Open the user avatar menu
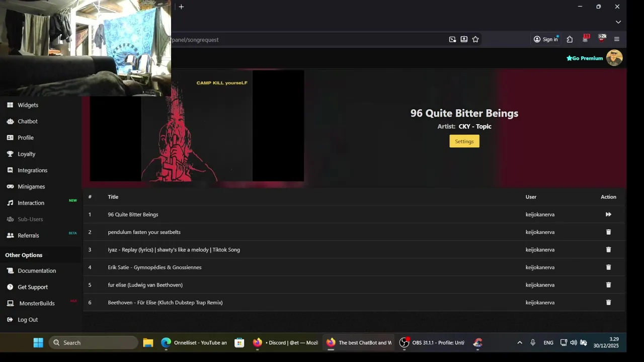The width and height of the screenshot is (644, 362). (614, 58)
